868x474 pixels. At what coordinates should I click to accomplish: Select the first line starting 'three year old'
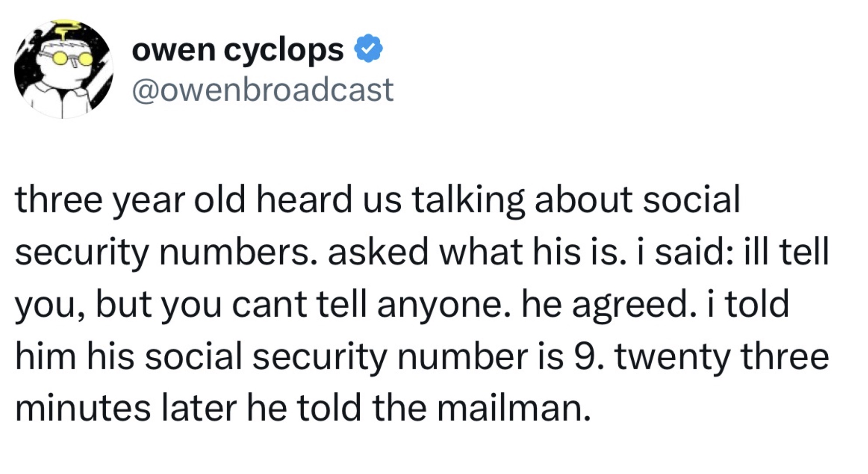coord(378,201)
